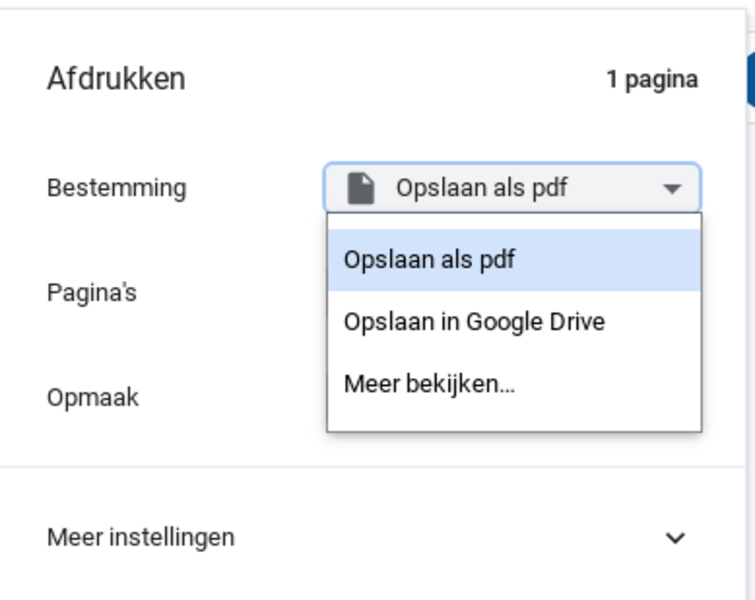
Task: Click the Bestemming dropdown arrow
Action: tap(672, 188)
